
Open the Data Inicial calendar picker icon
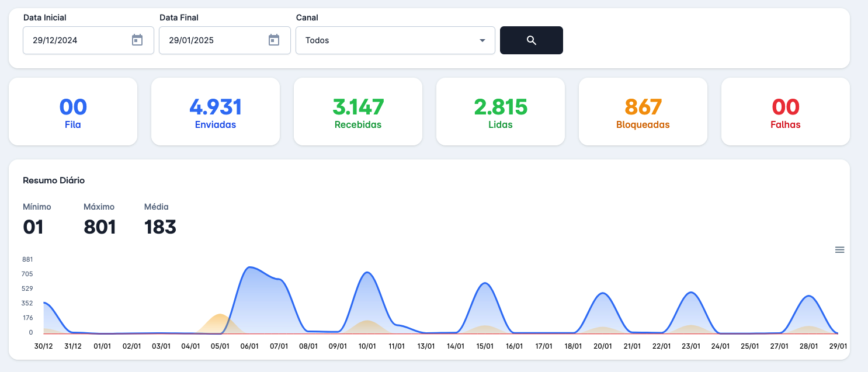click(137, 40)
